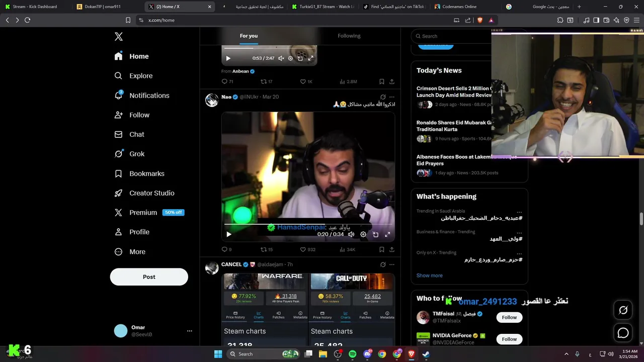The image size is (644, 362).
Task: Mute the Nao video volume
Action: pos(351,234)
